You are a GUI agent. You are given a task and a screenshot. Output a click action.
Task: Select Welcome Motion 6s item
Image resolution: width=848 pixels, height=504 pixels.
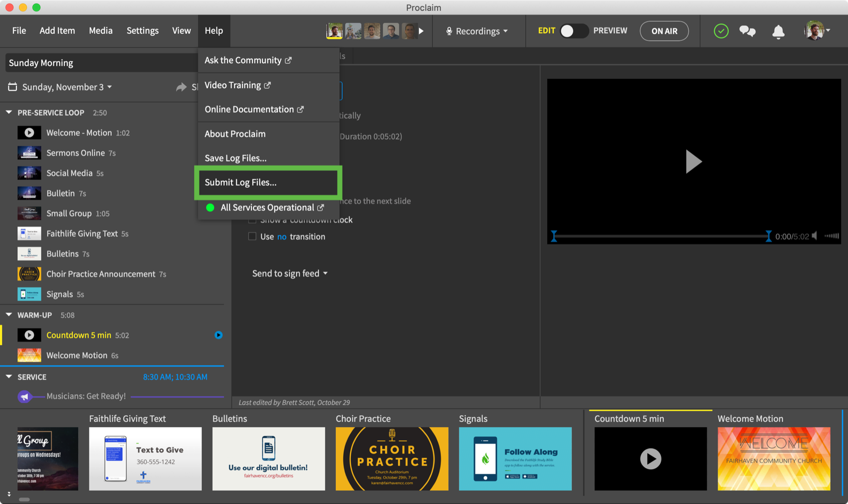[112, 355]
